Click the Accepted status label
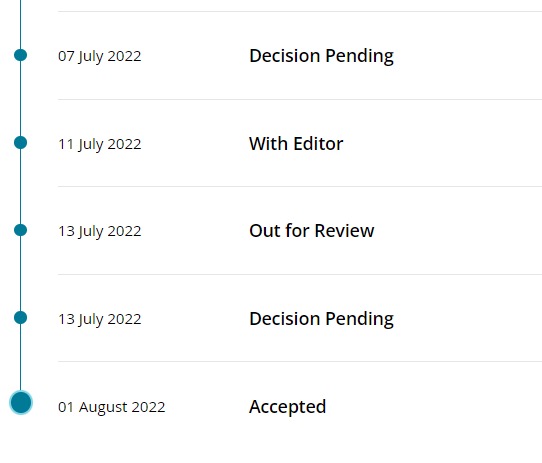542x463 pixels. pyautogui.click(x=287, y=407)
